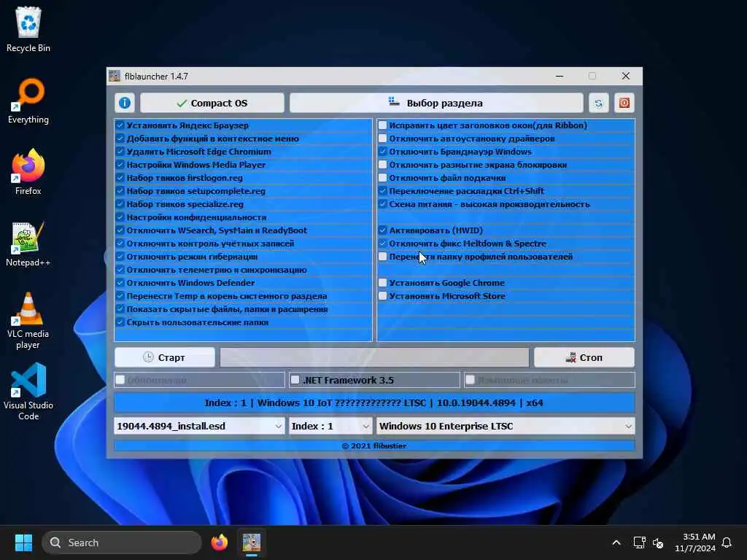
Task: Check Исправить цвет заголовков окон (для Ribbon)
Action: point(382,125)
